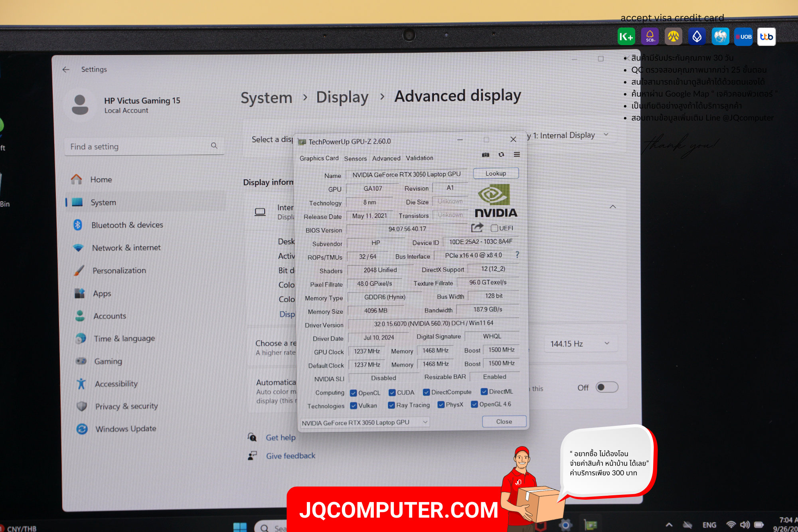Click the GPU-Z Close button

504,421
